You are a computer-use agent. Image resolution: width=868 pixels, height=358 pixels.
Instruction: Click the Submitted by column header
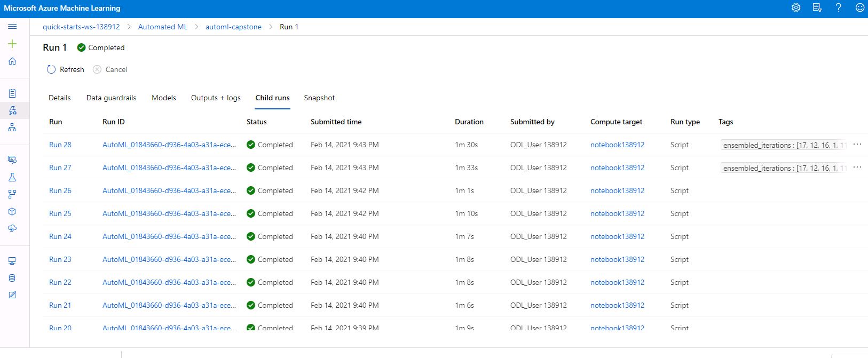532,122
